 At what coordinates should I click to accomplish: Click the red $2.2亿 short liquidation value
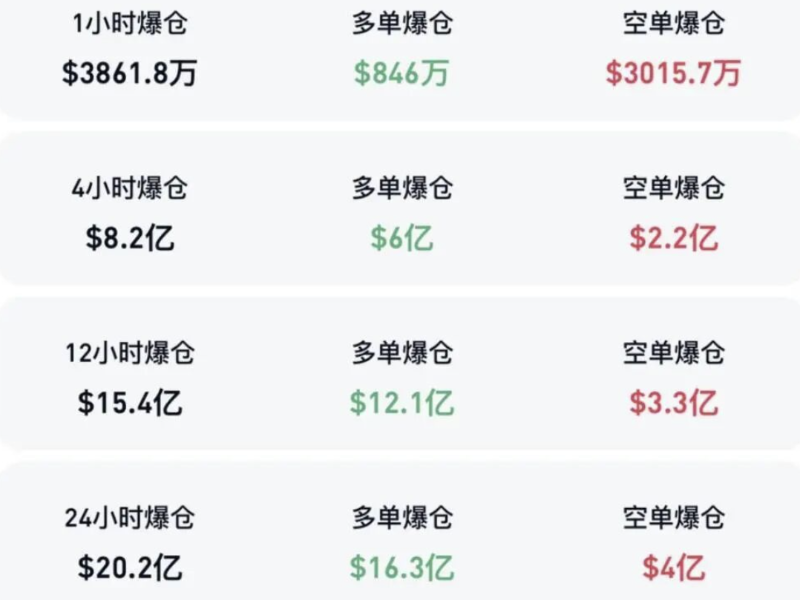pos(673,238)
